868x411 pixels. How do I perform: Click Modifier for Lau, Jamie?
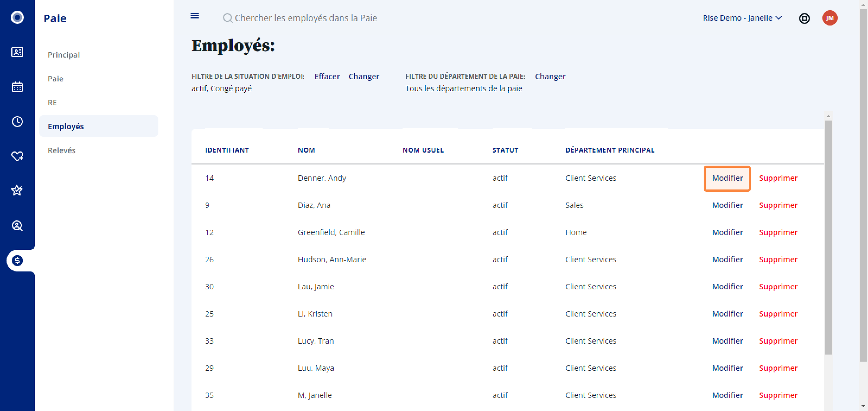(x=727, y=287)
